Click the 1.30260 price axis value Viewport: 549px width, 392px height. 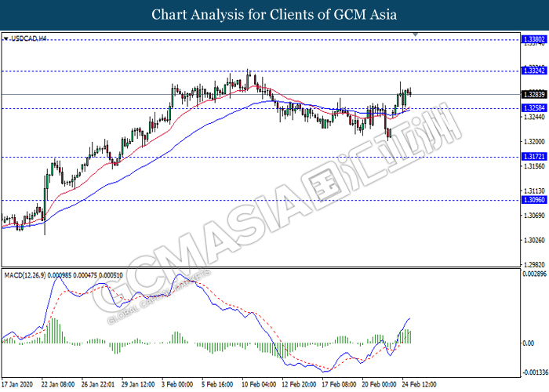[x=534, y=241]
